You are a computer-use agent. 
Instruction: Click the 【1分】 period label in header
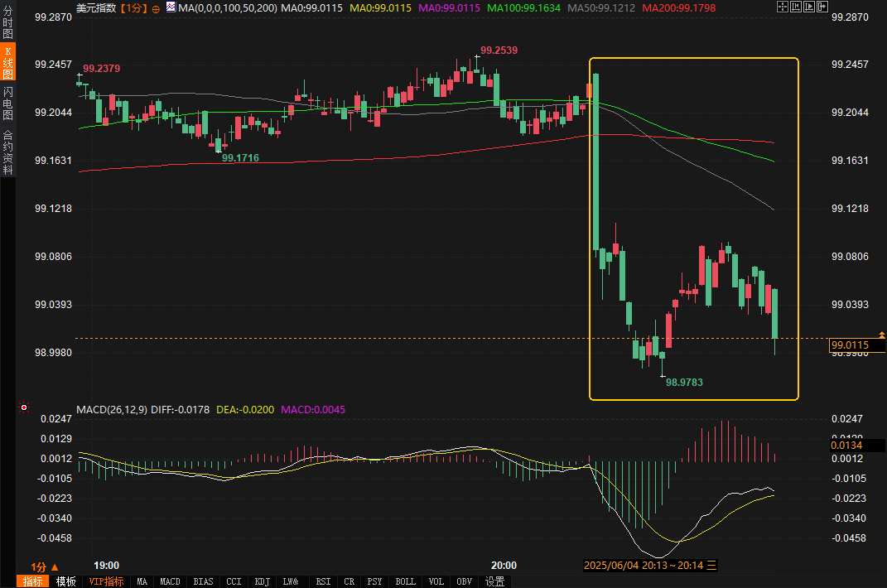click(x=133, y=8)
